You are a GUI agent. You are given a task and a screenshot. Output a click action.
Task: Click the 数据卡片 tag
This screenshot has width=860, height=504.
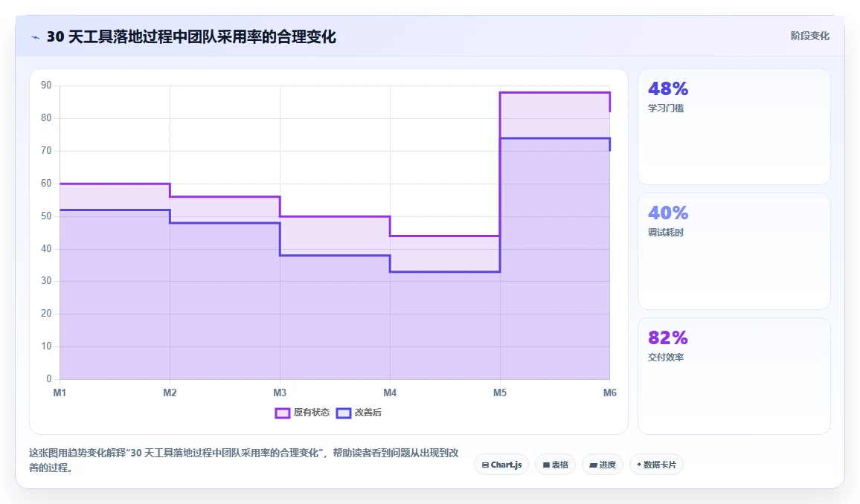coord(656,465)
